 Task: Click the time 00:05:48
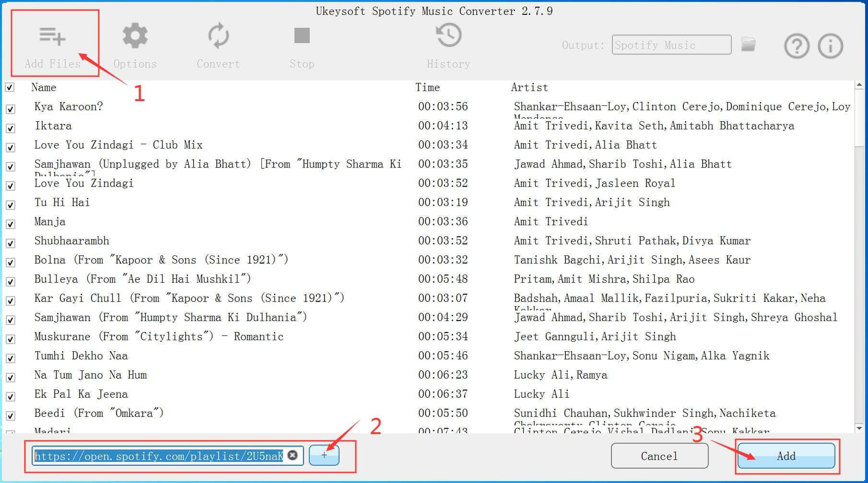coord(443,279)
